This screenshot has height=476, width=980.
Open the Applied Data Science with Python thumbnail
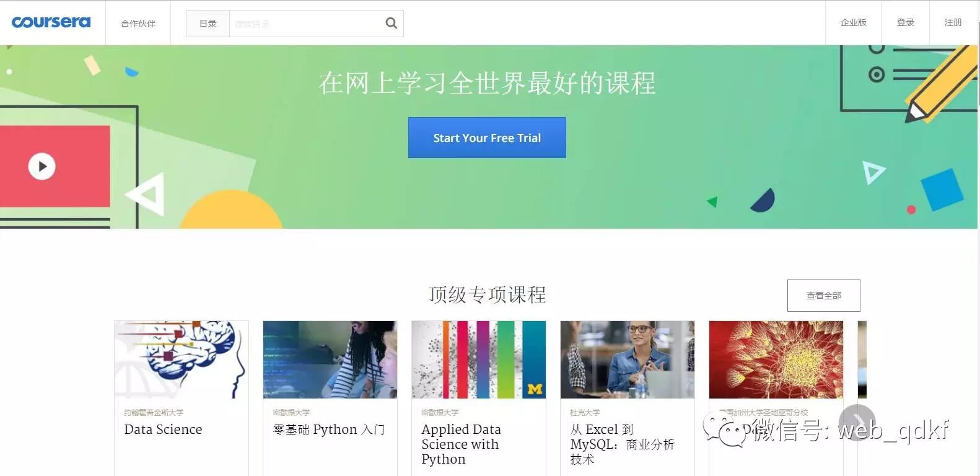pyautogui.click(x=479, y=359)
